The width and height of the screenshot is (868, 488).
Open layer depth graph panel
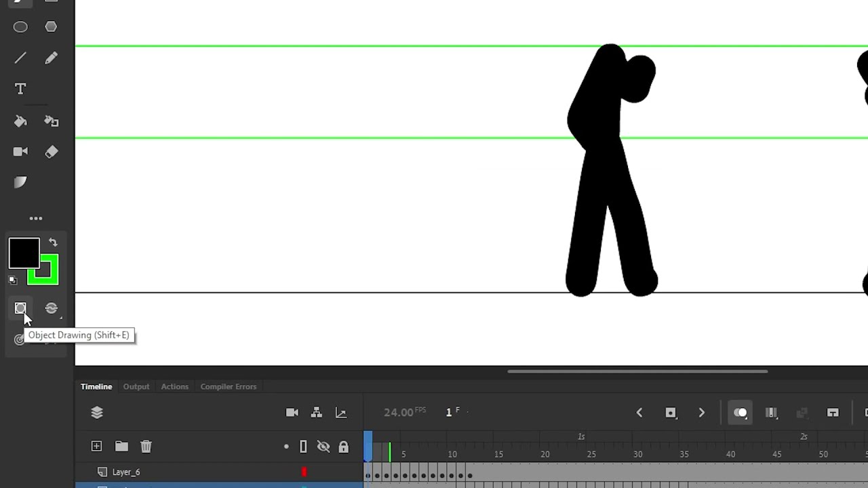(341, 412)
